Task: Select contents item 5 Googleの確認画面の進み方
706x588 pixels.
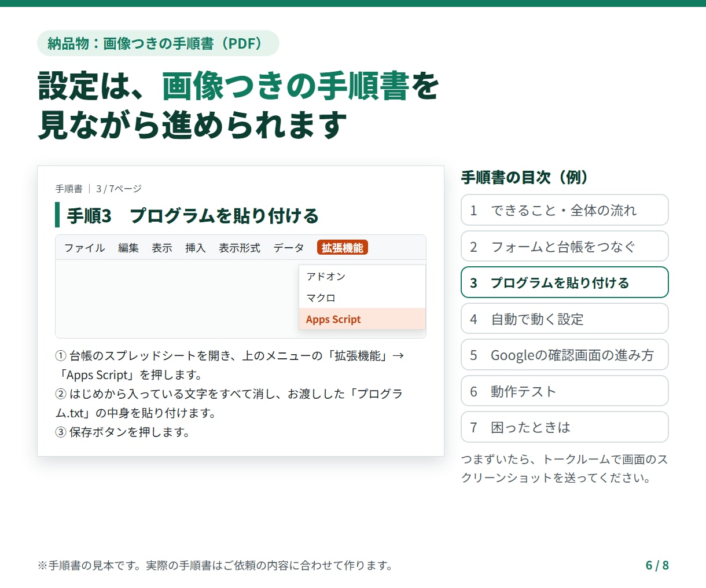Action: coord(565,355)
